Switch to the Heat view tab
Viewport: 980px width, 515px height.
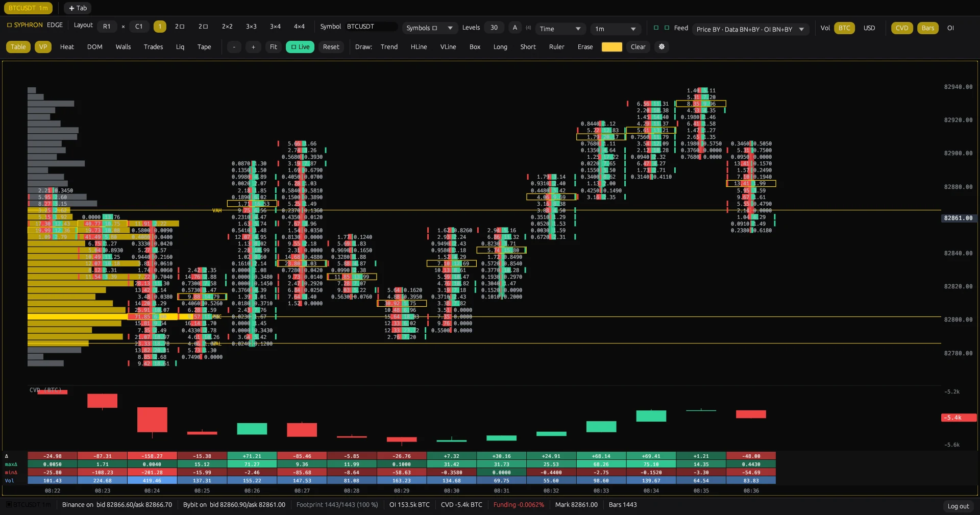[67, 47]
